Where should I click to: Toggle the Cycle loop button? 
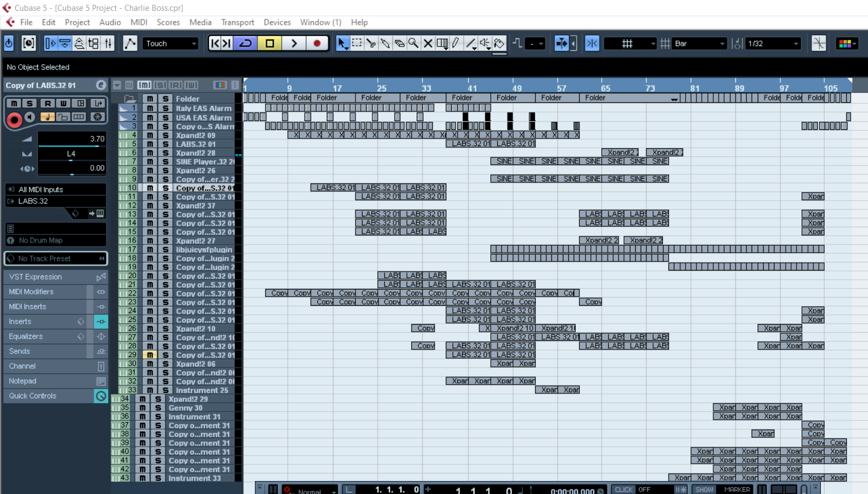246,43
